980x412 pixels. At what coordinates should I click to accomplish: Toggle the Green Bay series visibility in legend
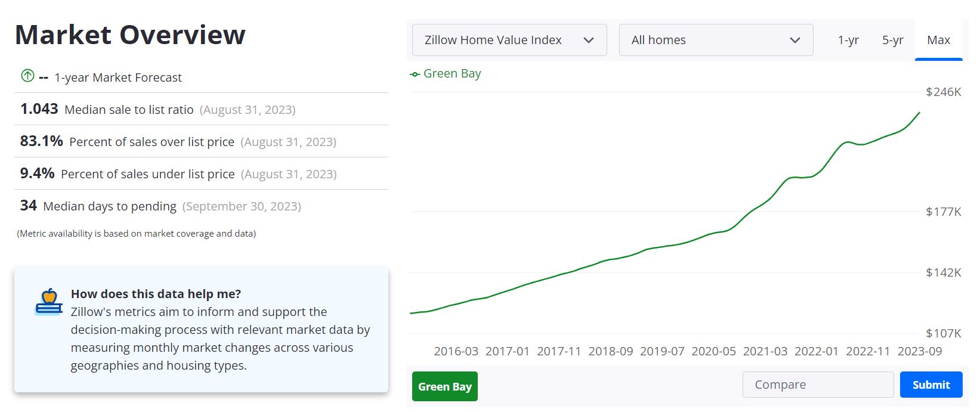click(x=452, y=73)
